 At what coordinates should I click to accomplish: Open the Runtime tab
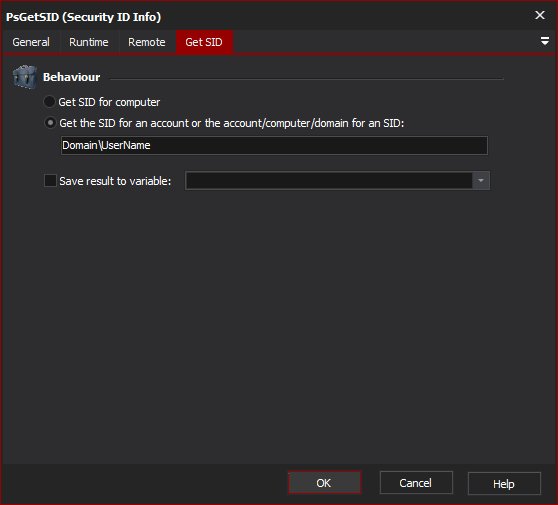coord(89,42)
